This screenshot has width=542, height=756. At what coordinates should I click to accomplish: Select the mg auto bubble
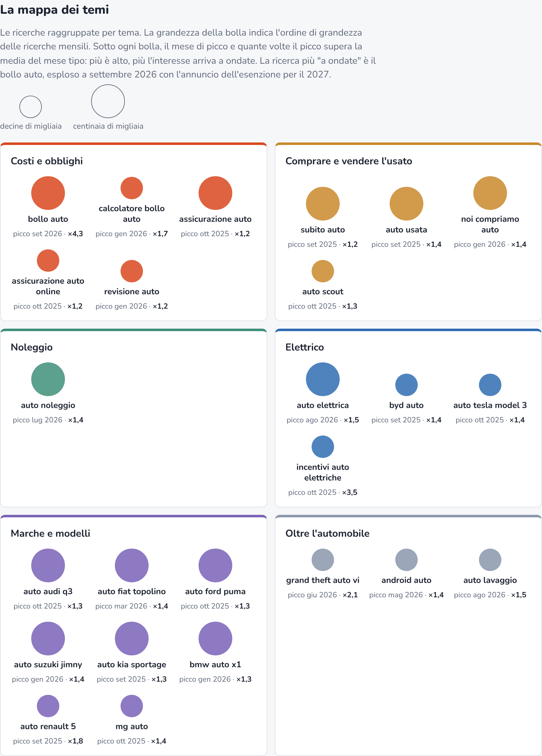click(131, 706)
